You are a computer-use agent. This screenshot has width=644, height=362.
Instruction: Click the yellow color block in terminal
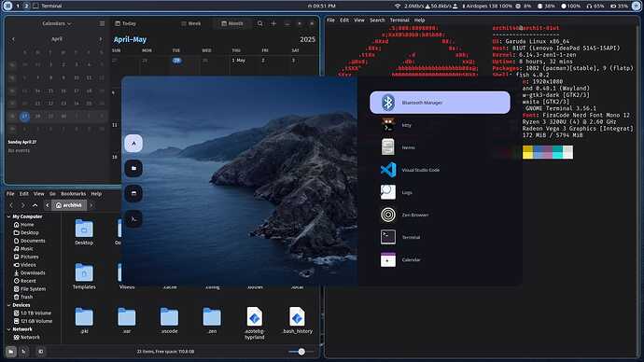pyautogui.click(x=527, y=152)
